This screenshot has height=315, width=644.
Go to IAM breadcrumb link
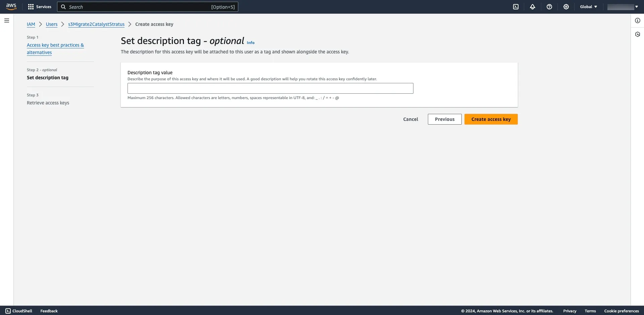(31, 24)
